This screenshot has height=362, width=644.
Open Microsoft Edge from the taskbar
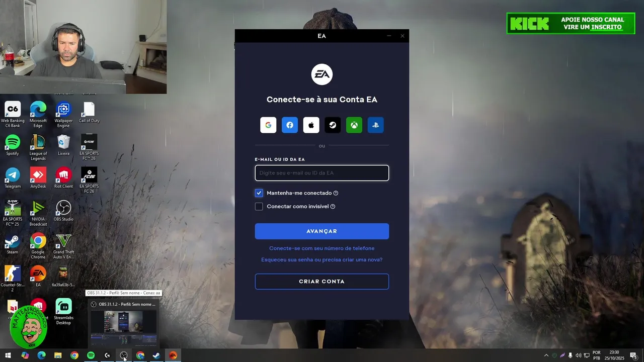click(41, 355)
